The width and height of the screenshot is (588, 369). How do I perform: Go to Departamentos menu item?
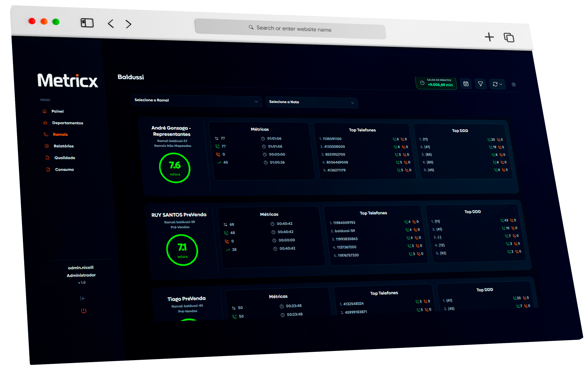tap(67, 123)
